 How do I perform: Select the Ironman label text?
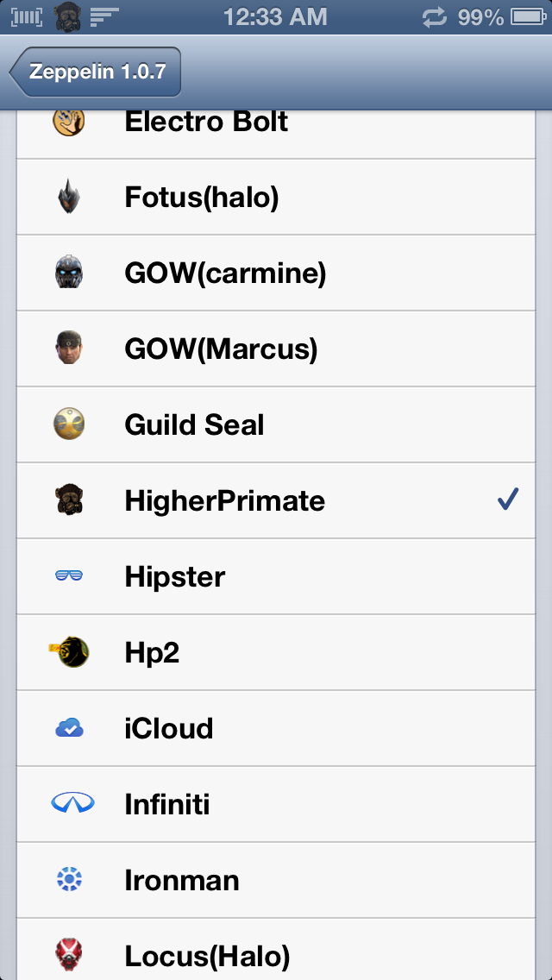pyautogui.click(x=182, y=881)
